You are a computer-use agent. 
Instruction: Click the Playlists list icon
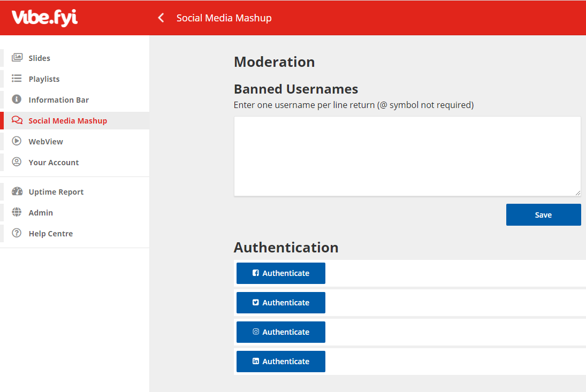click(x=17, y=79)
